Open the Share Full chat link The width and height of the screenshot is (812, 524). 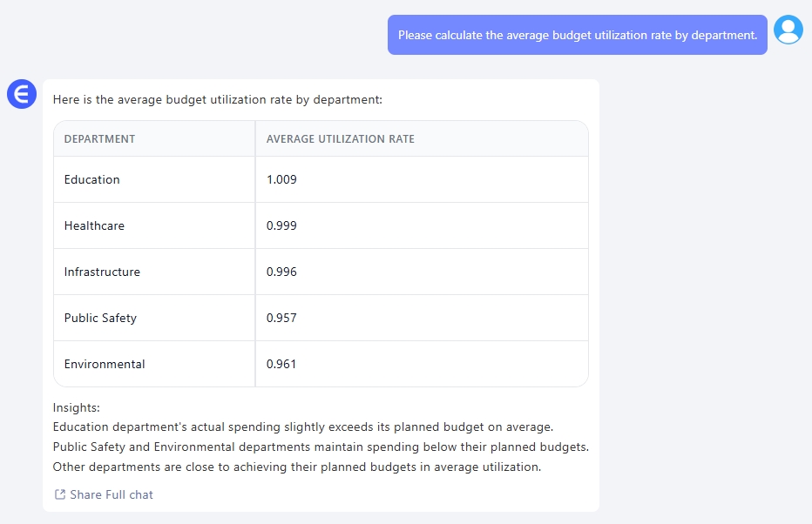coord(111,494)
